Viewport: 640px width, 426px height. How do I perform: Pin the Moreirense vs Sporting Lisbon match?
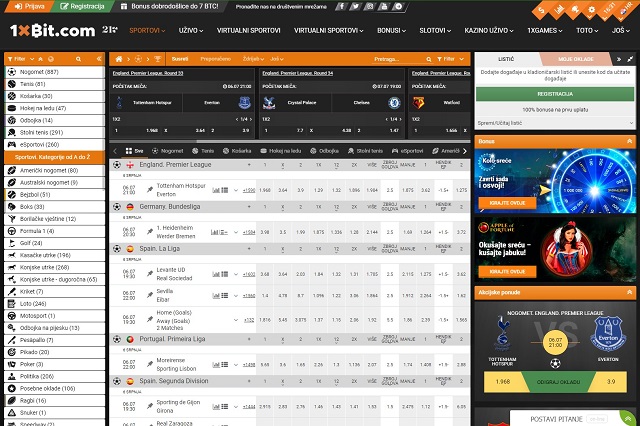click(x=150, y=364)
